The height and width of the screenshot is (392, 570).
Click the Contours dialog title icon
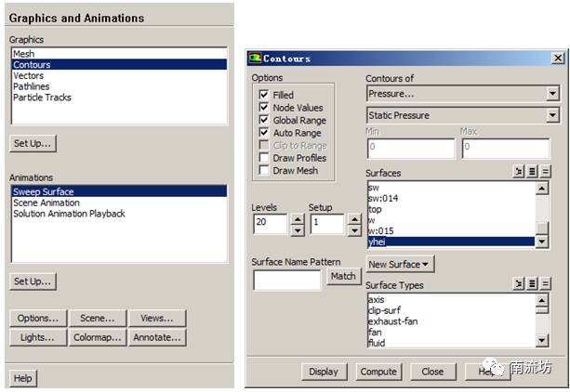(255, 59)
